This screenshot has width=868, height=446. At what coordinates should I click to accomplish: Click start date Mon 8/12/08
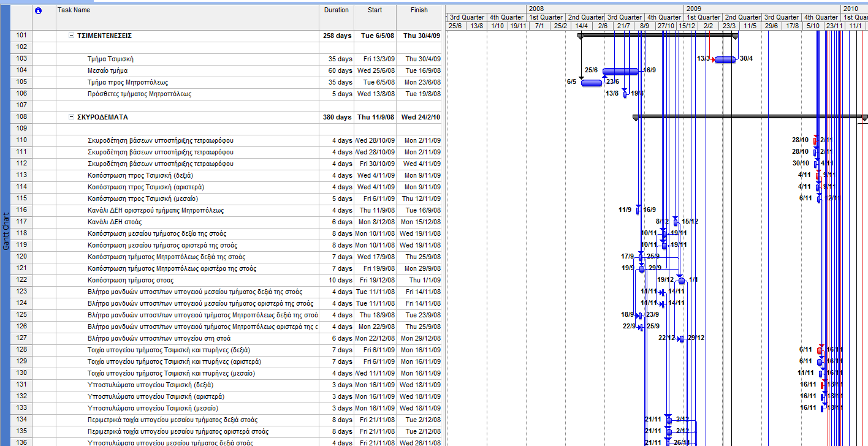[x=376, y=222]
